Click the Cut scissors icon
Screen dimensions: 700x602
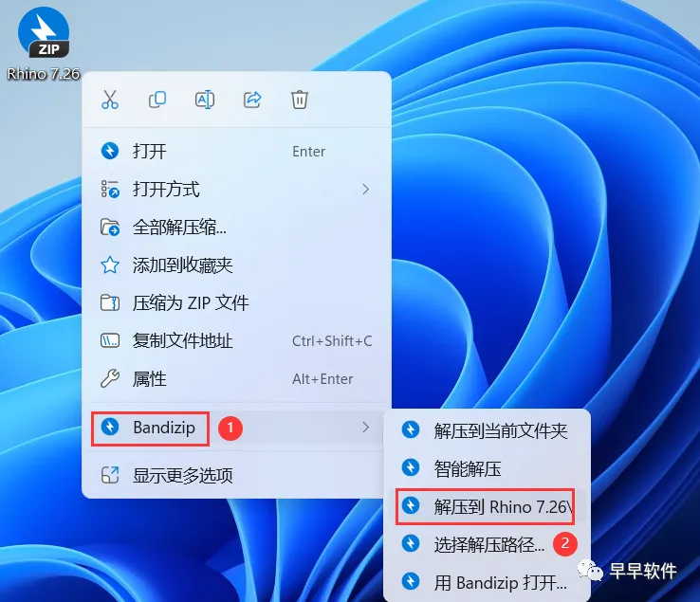pos(110,100)
